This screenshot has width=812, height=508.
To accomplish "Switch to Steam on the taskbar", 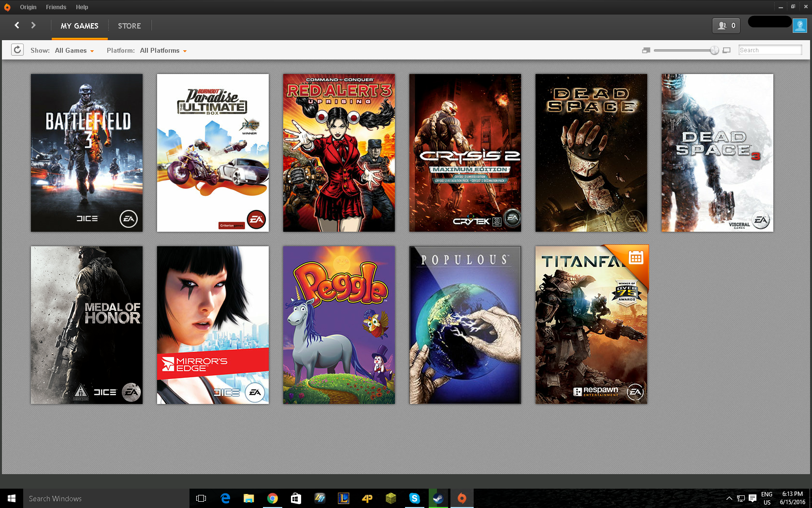I will click(438, 498).
